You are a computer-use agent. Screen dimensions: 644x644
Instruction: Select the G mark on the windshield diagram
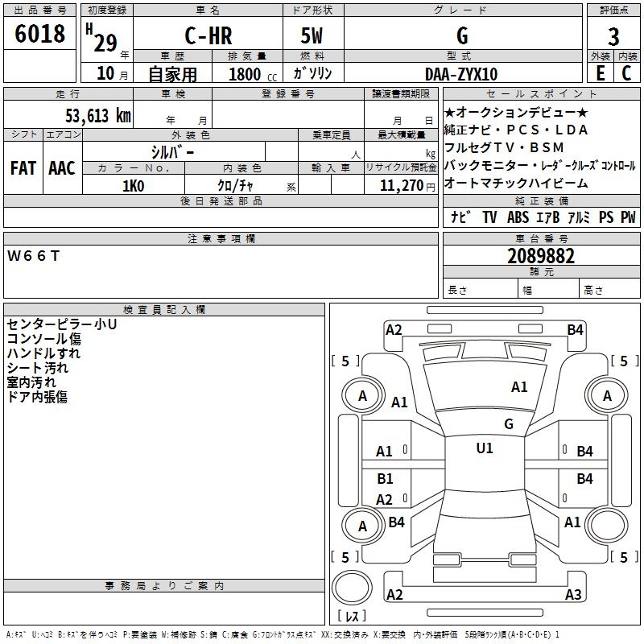(x=509, y=424)
